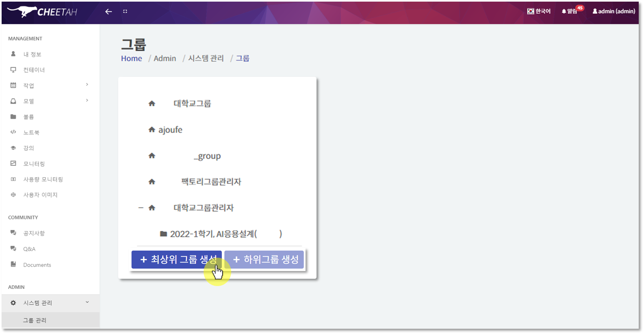Click the 공지사항 chat icon
The width and height of the screenshot is (644, 334).
[x=13, y=233]
